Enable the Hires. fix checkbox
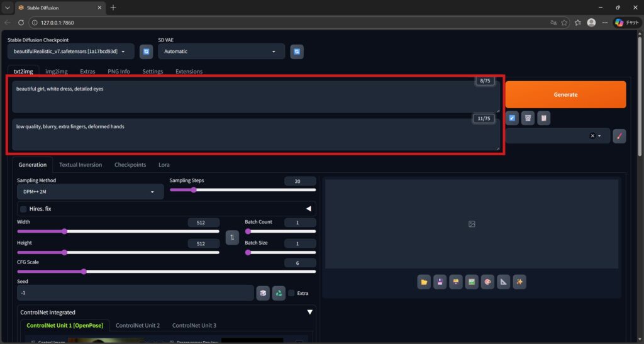The image size is (644, 344). tap(24, 209)
